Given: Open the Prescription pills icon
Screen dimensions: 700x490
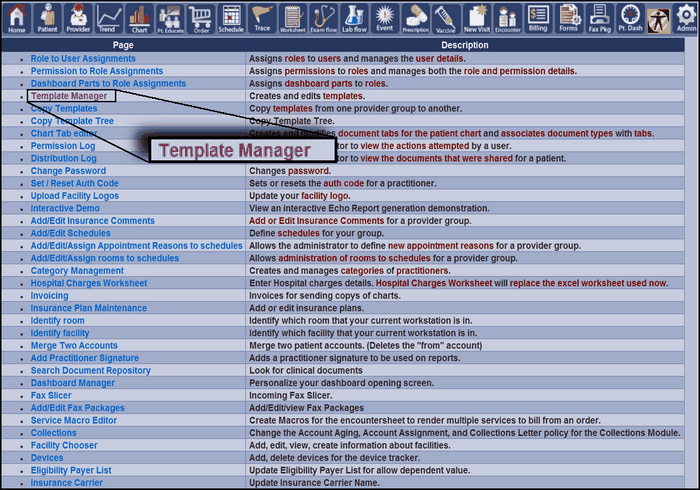Looking at the screenshot, I should pyautogui.click(x=415, y=18).
